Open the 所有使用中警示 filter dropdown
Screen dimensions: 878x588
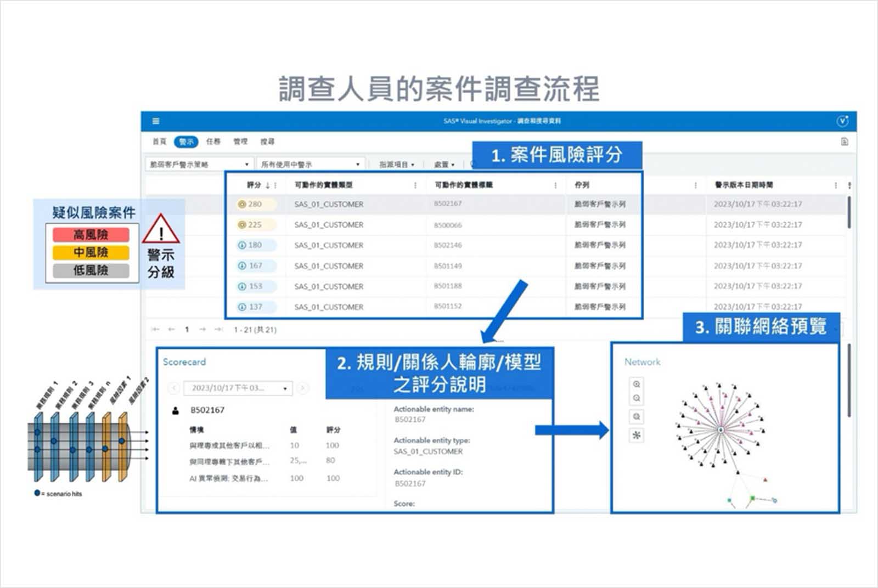point(310,164)
